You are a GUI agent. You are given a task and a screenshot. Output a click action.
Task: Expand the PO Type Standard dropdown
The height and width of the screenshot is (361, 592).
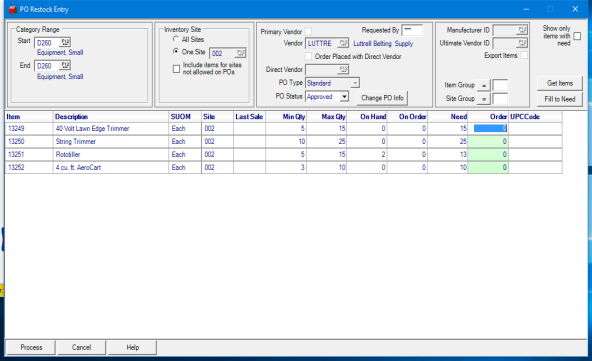point(355,83)
